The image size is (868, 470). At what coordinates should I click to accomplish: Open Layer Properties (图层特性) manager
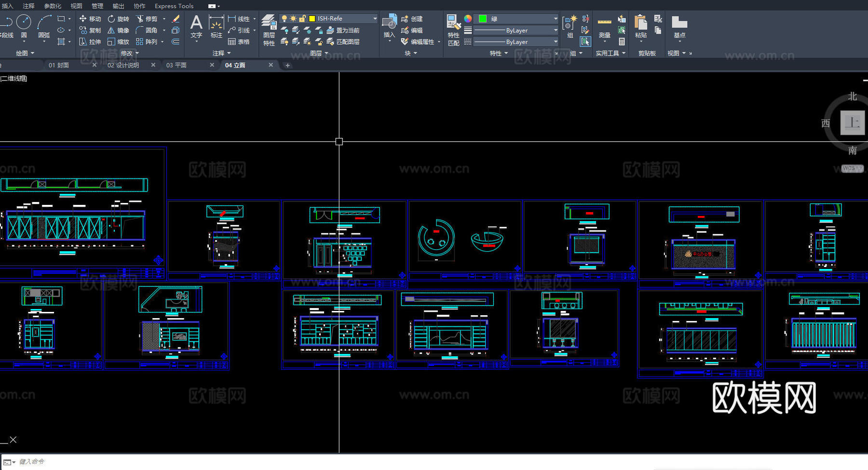pos(269,30)
